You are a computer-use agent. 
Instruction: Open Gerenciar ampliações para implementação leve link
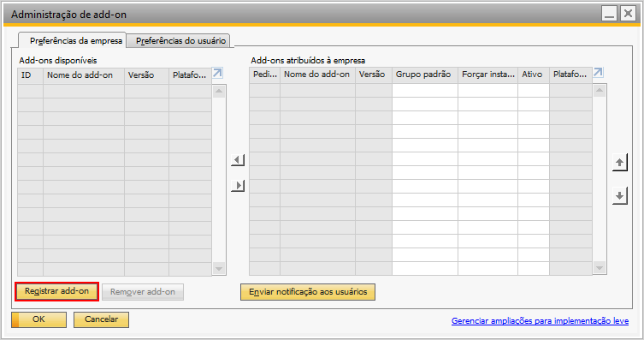click(540, 320)
